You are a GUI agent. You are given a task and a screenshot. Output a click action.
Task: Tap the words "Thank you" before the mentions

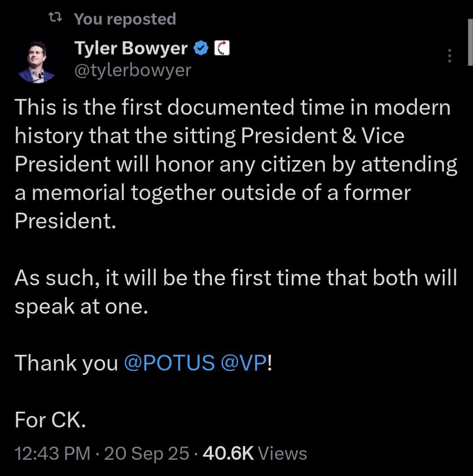pyautogui.click(x=67, y=363)
